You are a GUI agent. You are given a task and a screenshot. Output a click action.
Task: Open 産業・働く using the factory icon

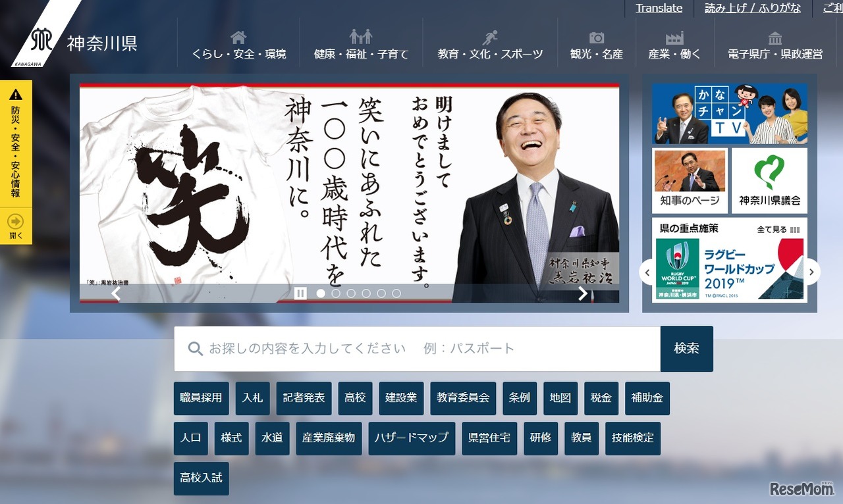pos(673,38)
